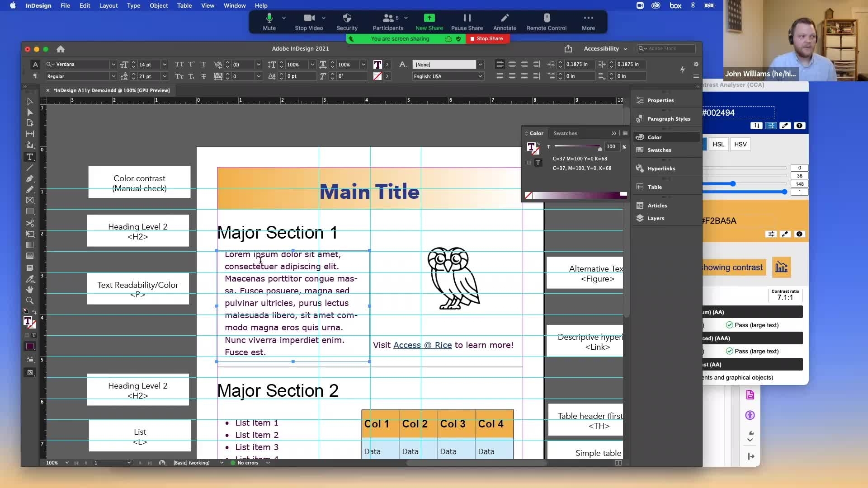
Task: Switch to Character Formatting Controls
Action: tap(35, 64)
